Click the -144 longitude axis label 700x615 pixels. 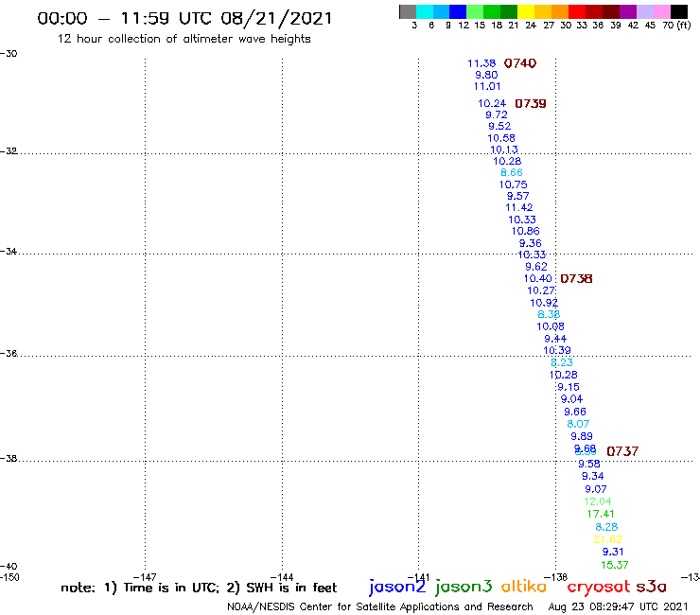(x=282, y=577)
